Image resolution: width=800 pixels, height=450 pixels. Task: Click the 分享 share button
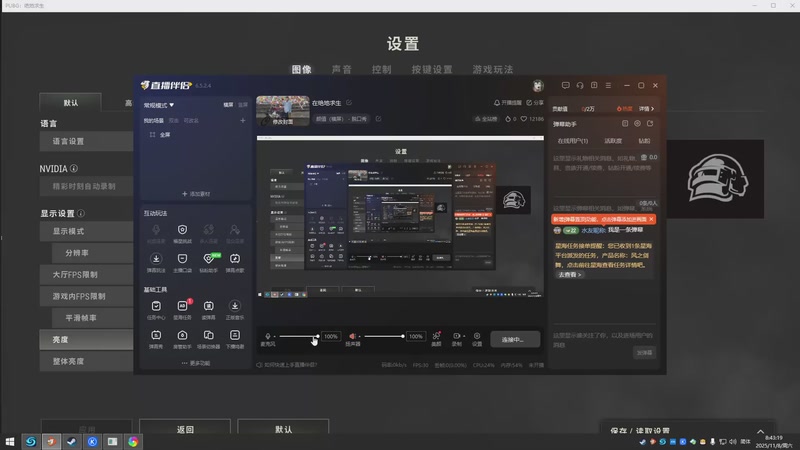tap(535, 103)
